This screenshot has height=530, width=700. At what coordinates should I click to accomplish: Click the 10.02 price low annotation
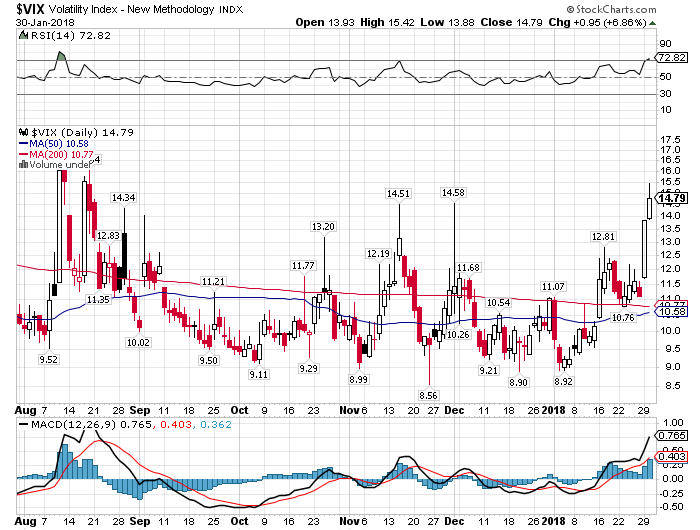point(138,342)
